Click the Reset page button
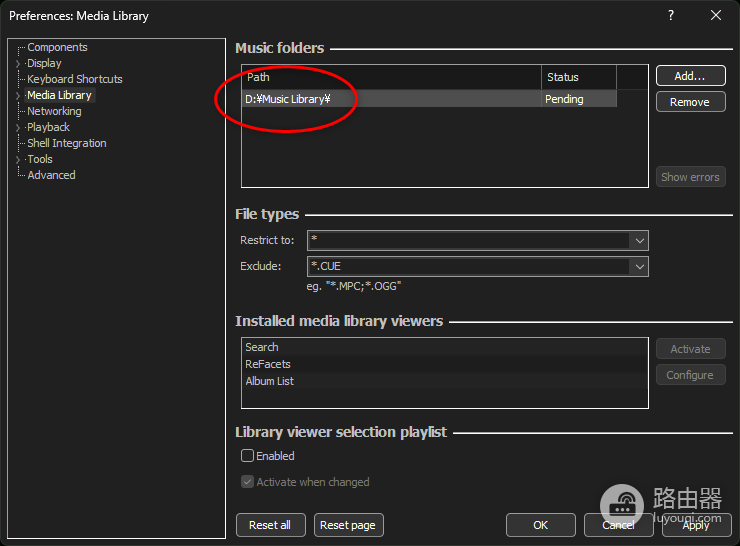The width and height of the screenshot is (740, 546). click(348, 525)
